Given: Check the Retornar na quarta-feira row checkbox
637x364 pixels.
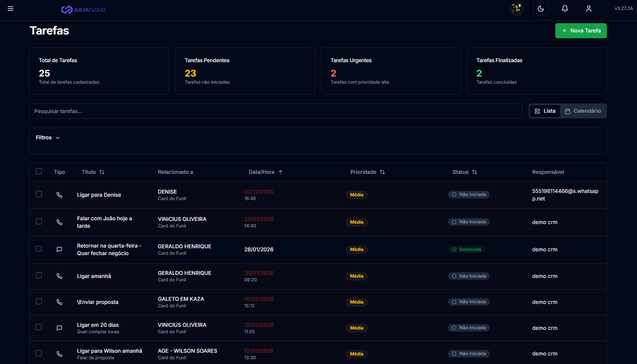Looking at the screenshot, I should (39, 249).
